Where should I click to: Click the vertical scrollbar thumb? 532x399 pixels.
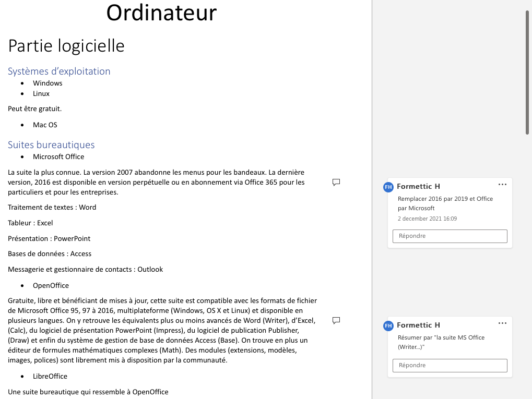(x=527, y=72)
